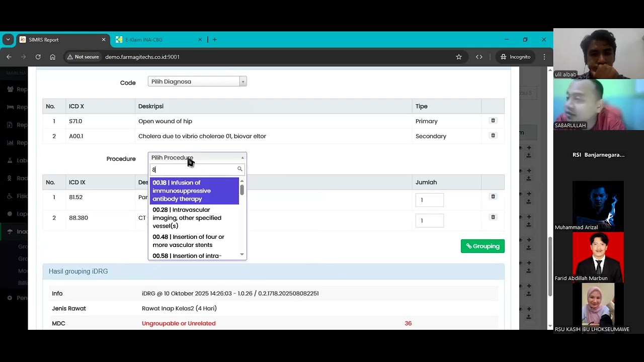The width and height of the screenshot is (644, 362).
Task: Open the code brackets toolbar icon
Action: coord(479,57)
